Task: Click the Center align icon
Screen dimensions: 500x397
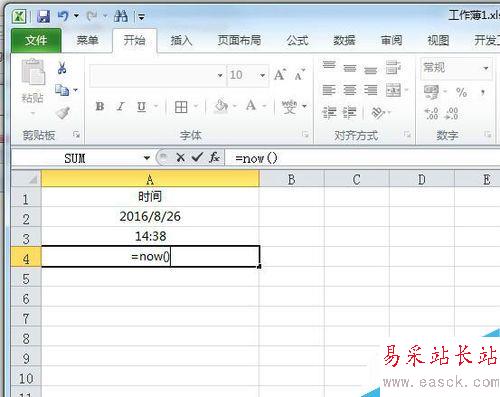Action: [x=350, y=90]
